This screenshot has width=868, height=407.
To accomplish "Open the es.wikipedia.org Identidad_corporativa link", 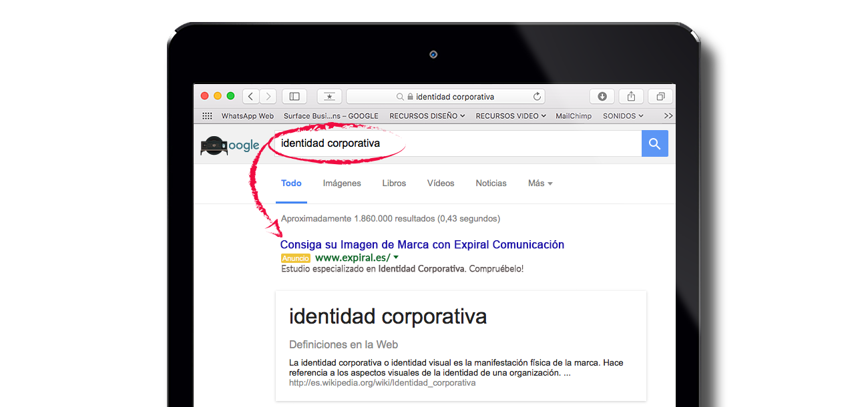I will (x=382, y=383).
